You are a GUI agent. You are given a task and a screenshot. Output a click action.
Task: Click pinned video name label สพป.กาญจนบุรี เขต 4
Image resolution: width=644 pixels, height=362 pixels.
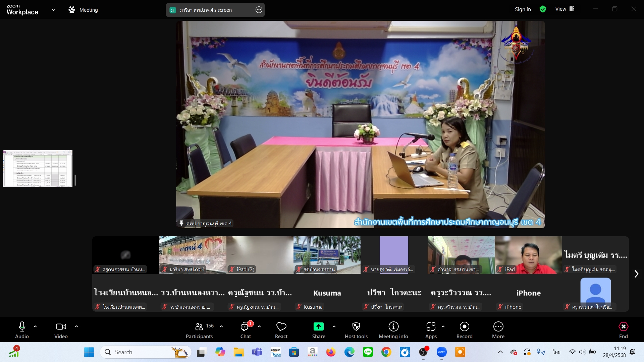209,223
